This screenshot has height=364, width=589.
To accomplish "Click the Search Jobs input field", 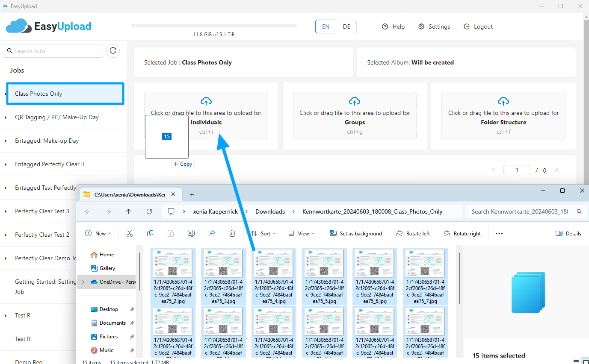I will (53, 51).
